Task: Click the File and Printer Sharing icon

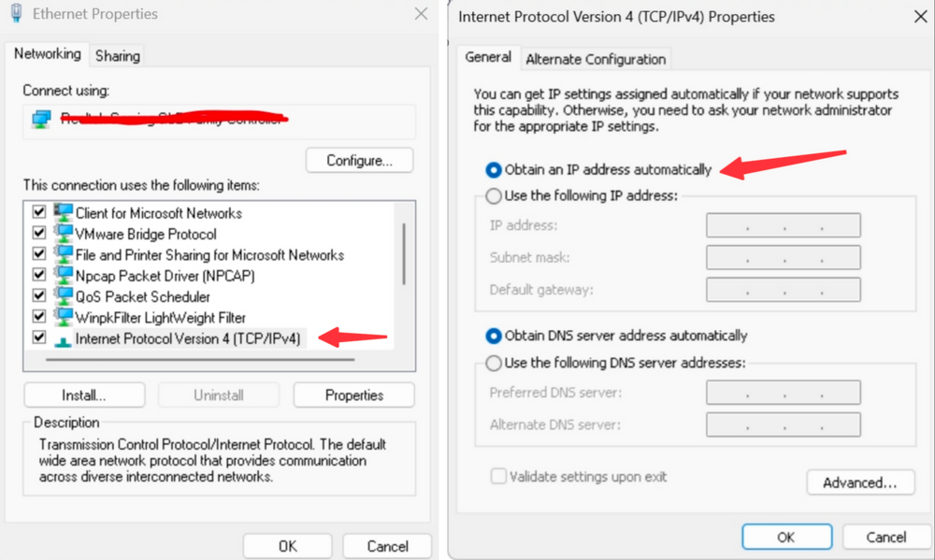Action: tap(64, 254)
